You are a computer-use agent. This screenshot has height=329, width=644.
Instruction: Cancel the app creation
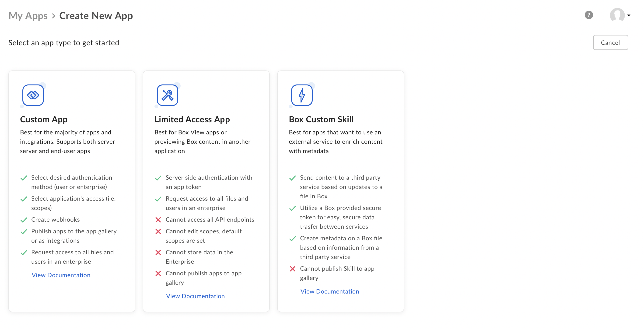tap(610, 42)
